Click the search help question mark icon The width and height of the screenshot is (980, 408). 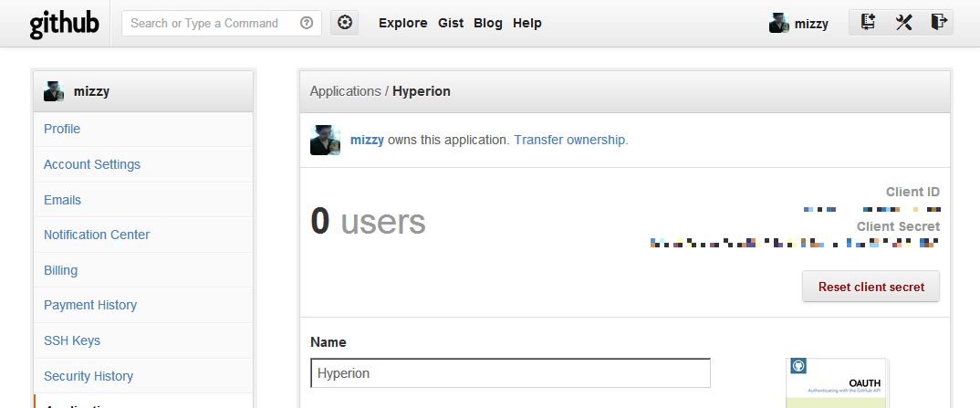click(307, 24)
